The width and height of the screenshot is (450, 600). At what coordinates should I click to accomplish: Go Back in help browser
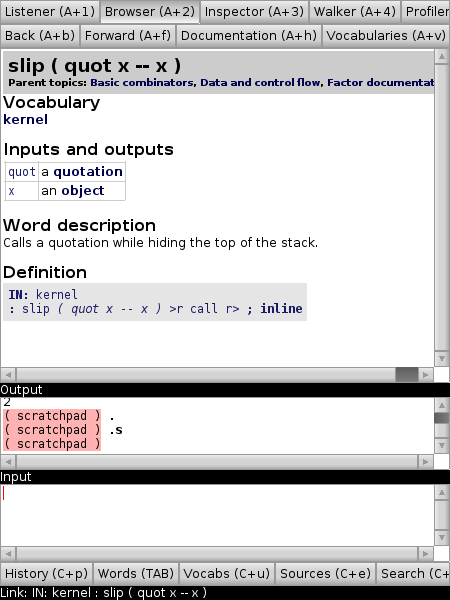click(40, 36)
